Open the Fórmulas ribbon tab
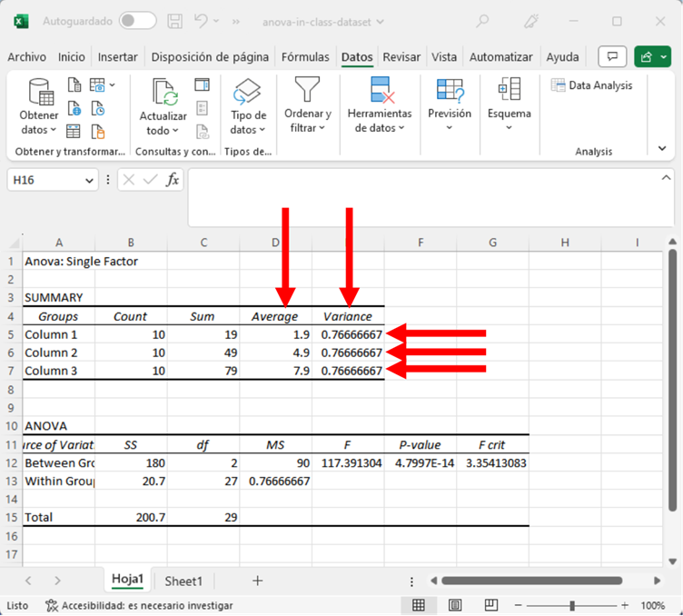Viewport: 683px width, 616px height. (x=305, y=56)
